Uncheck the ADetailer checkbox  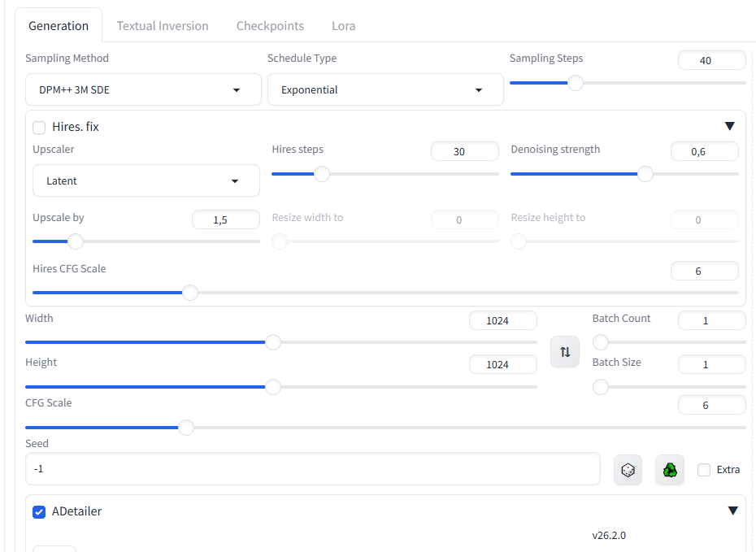39,511
